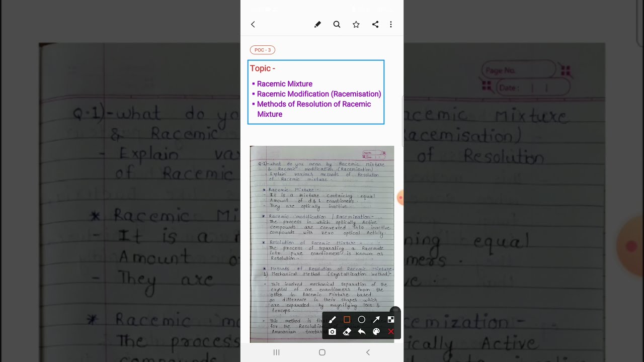The image size is (644, 362).
Task: Click the 'Topic -' heading text
Action: tap(263, 68)
